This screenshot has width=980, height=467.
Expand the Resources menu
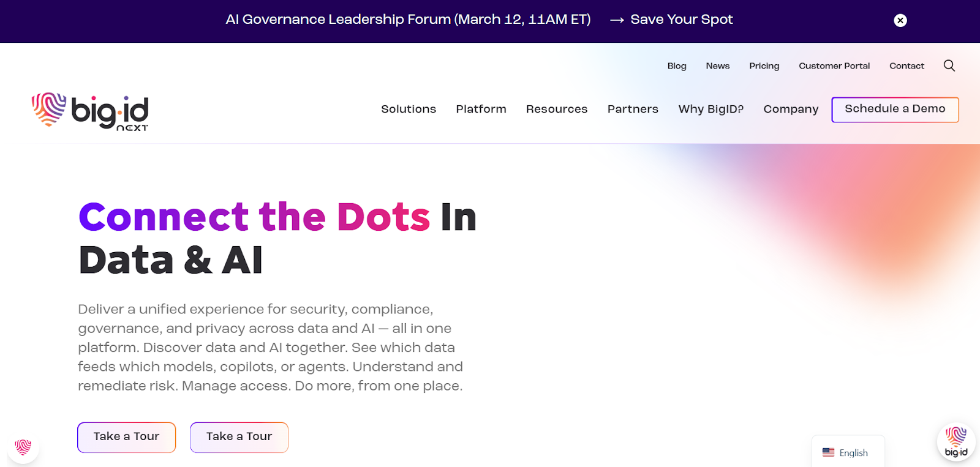tap(557, 109)
